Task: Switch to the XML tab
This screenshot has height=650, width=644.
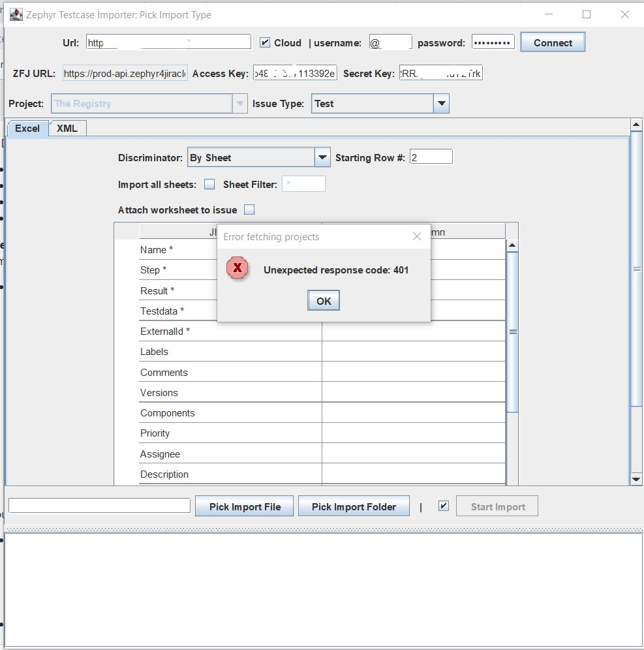Action: pyautogui.click(x=67, y=129)
